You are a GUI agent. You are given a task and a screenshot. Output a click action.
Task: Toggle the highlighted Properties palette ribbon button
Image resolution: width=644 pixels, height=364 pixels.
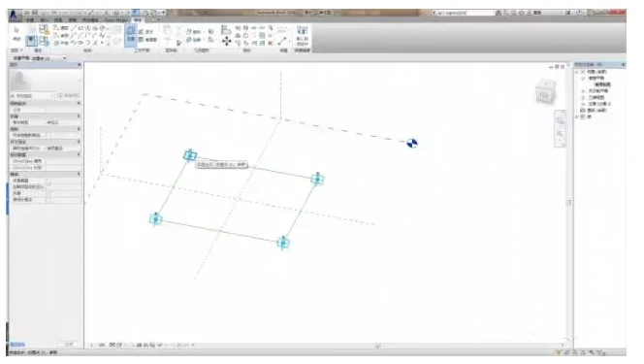point(32,40)
